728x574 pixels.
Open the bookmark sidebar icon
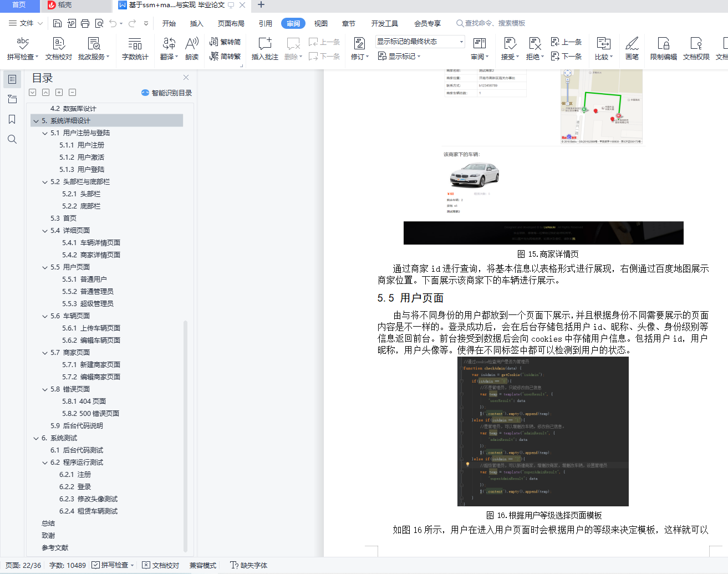[x=12, y=119]
